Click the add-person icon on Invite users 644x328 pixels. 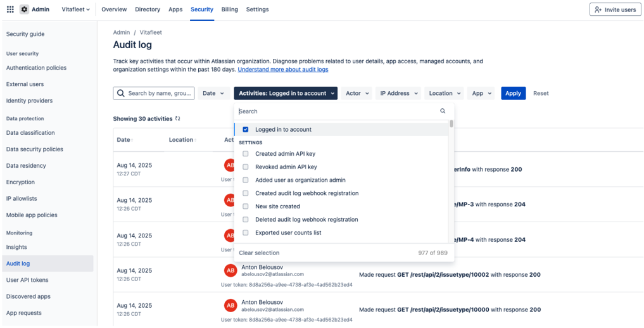point(598,9)
